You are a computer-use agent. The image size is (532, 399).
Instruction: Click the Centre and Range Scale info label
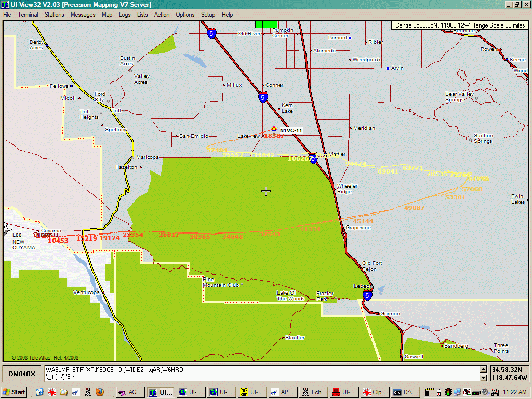tap(460, 25)
